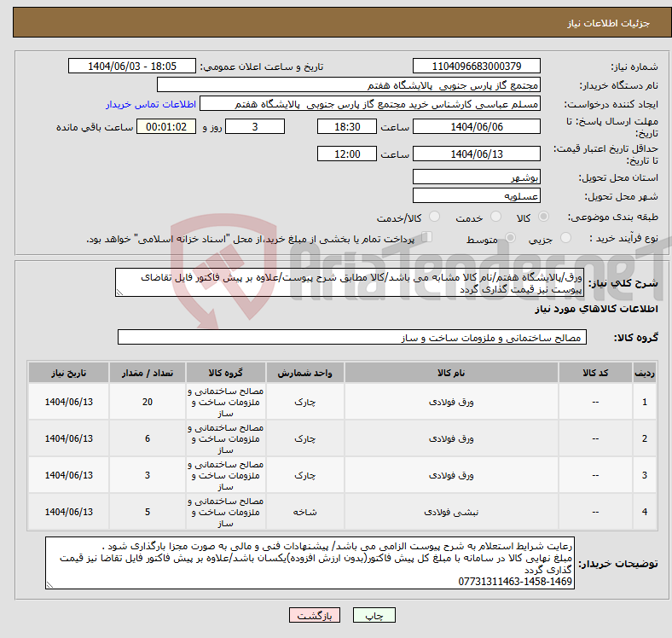Screen dimensions: 672x638
Task: Click the شماره نیاز field 1104096683000379
Action: 476,66
